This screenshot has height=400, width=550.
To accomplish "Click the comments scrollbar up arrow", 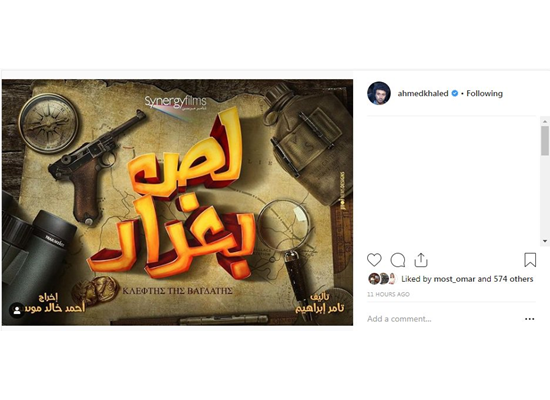I will [x=545, y=121].
